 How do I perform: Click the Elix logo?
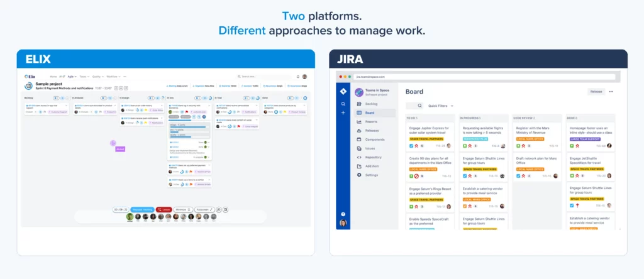click(x=30, y=76)
